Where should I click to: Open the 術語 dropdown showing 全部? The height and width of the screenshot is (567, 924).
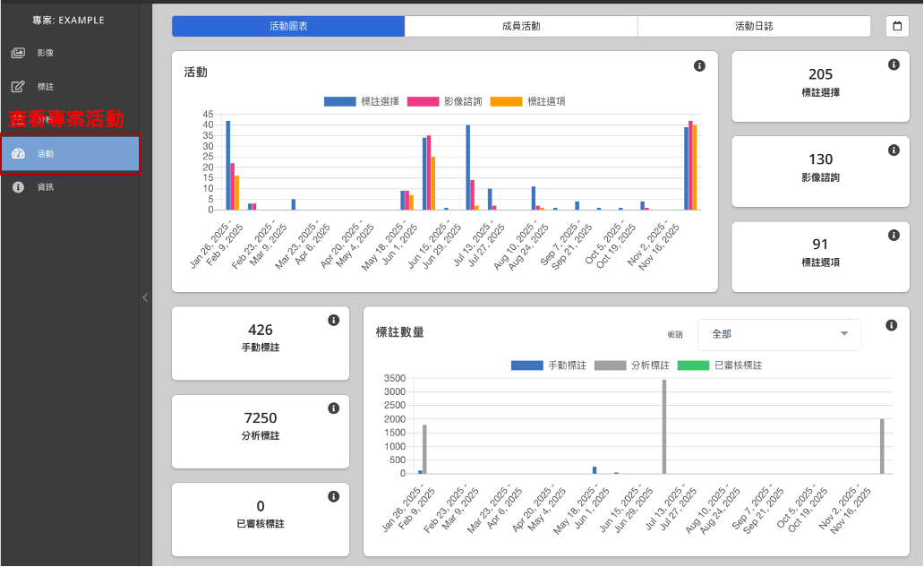point(778,334)
